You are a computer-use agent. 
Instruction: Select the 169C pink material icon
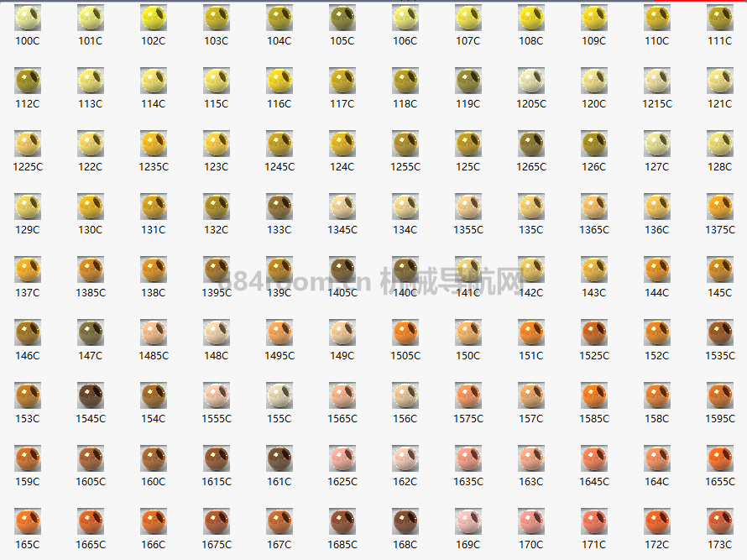pyautogui.click(x=468, y=521)
